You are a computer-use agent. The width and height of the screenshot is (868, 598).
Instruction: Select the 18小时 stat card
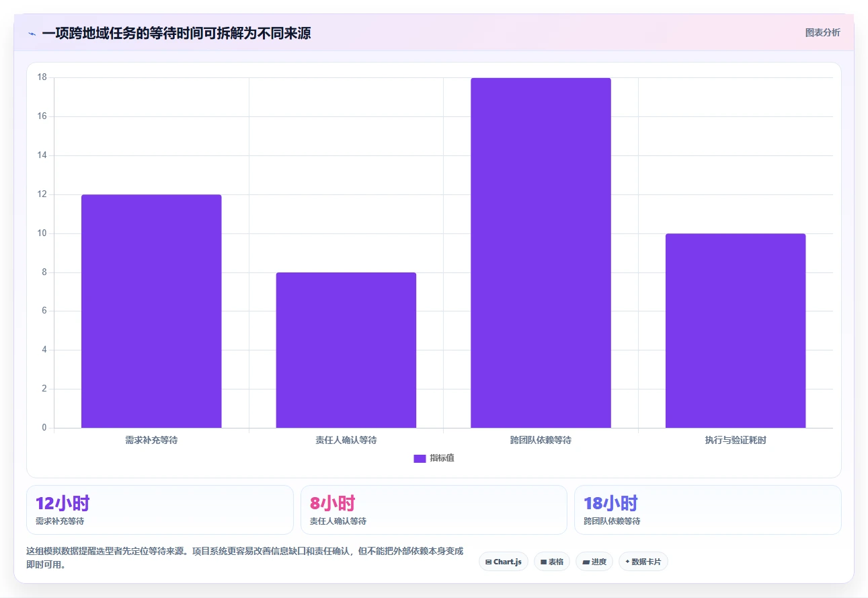[707, 510]
